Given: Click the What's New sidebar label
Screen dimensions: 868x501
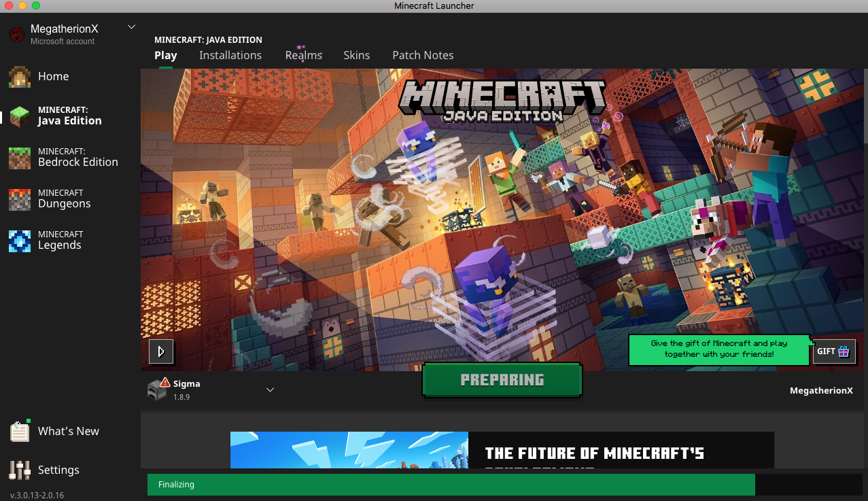Looking at the screenshot, I should pos(69,431).
